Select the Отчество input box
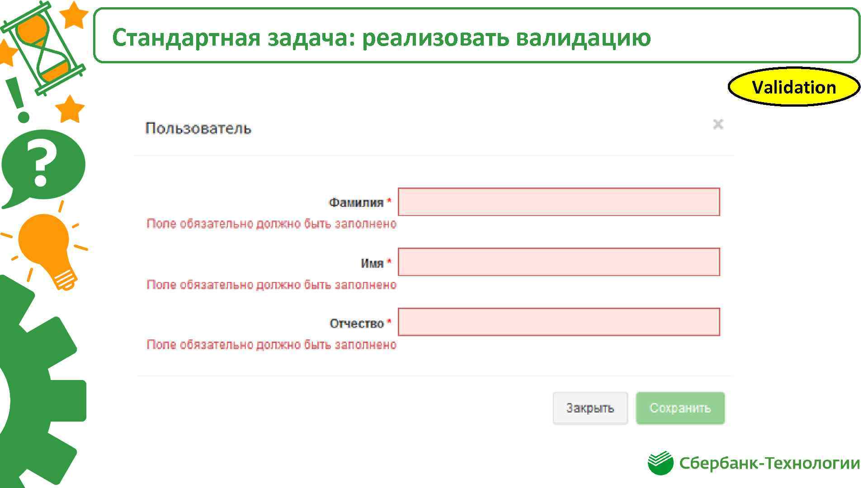This screenshot has height=488, width=868. pyautogui.click(x=559, y=322)
